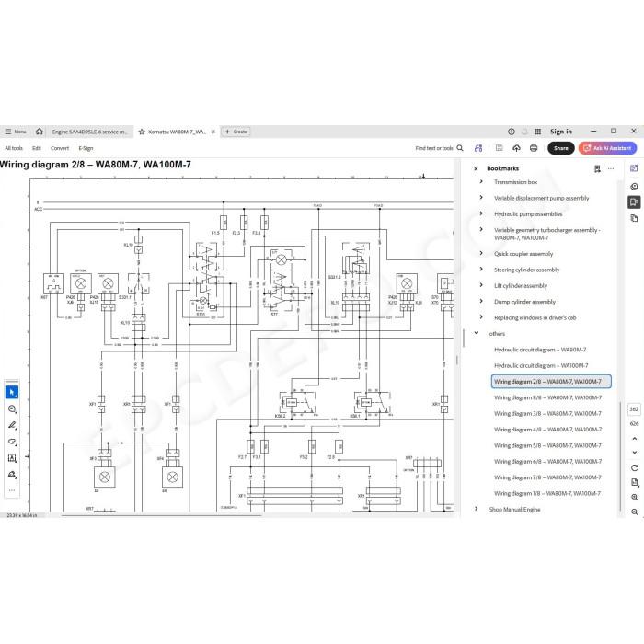Choose the Select cursor tool
644x644 pixels.
pyautogui.click(x=12, y=393)
